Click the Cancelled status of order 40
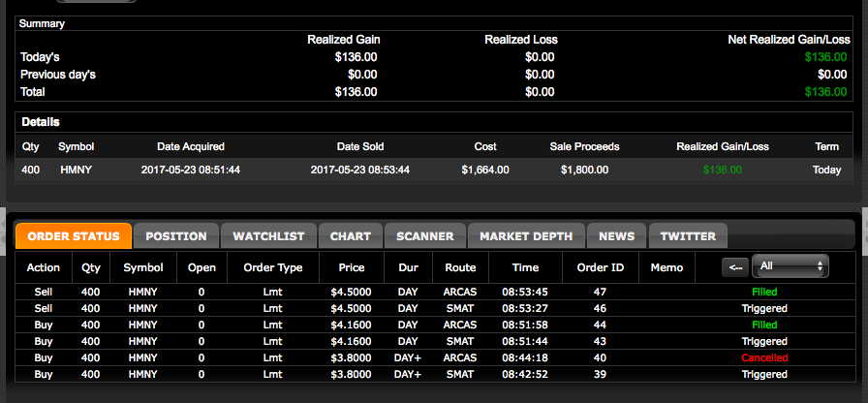Image resolution: width=868 pixels, height=403 pixels. (763, 357)
